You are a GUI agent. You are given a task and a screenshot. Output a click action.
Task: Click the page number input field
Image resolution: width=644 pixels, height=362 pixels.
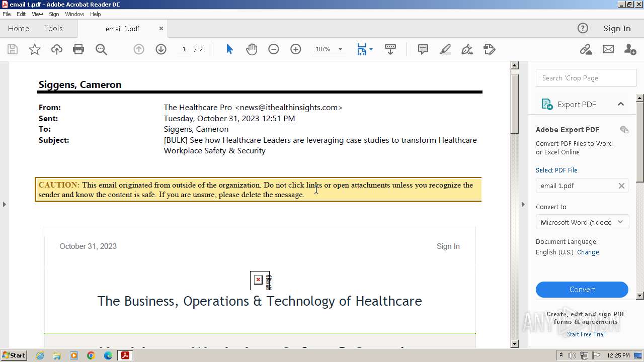(184, 49)
